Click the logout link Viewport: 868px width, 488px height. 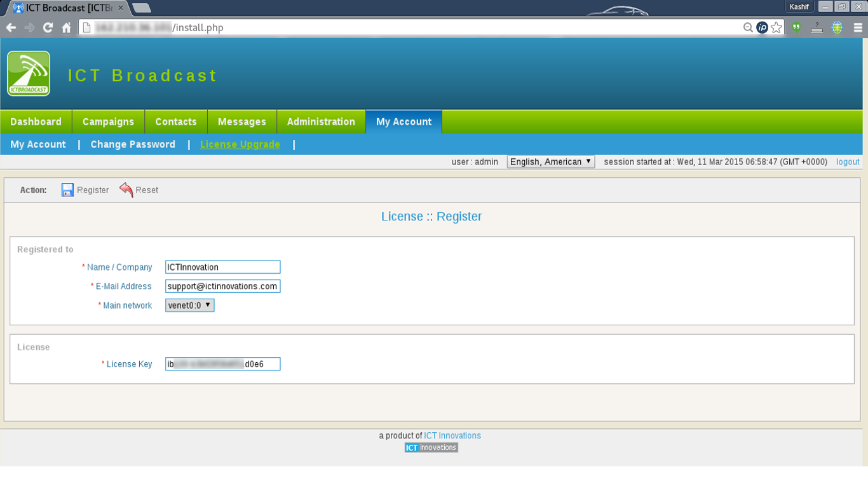848,162
